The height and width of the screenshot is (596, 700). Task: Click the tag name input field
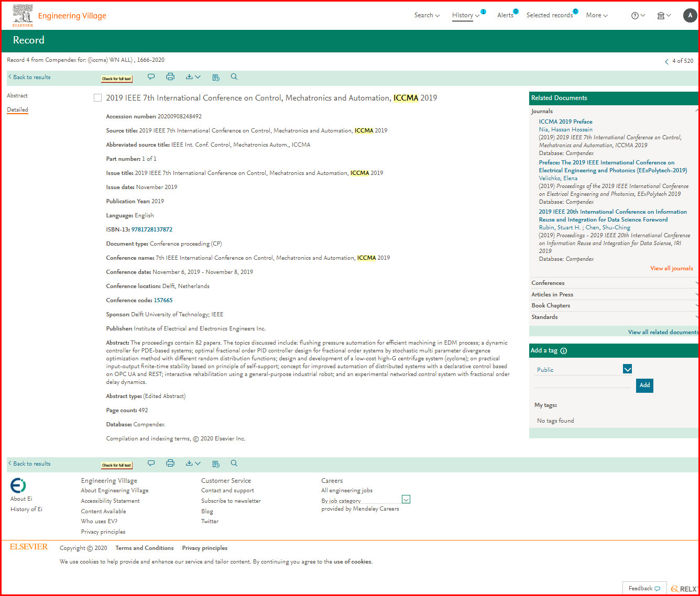[583, 384]
